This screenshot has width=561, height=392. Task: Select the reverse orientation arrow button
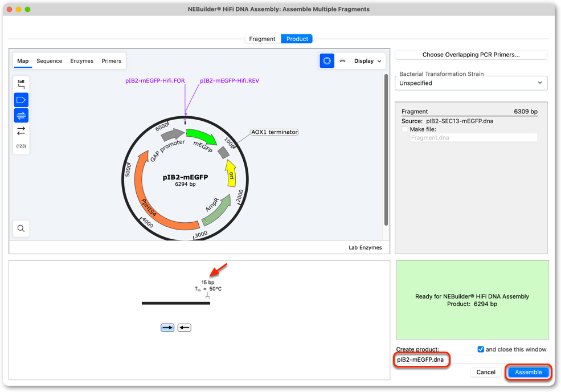(x=185, y=328)
